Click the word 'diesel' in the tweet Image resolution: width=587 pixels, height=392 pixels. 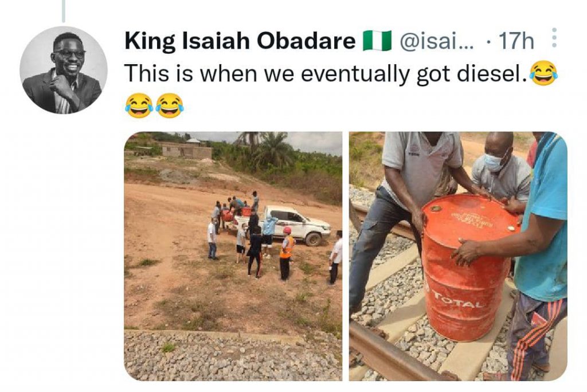click(x=498, y=73)
